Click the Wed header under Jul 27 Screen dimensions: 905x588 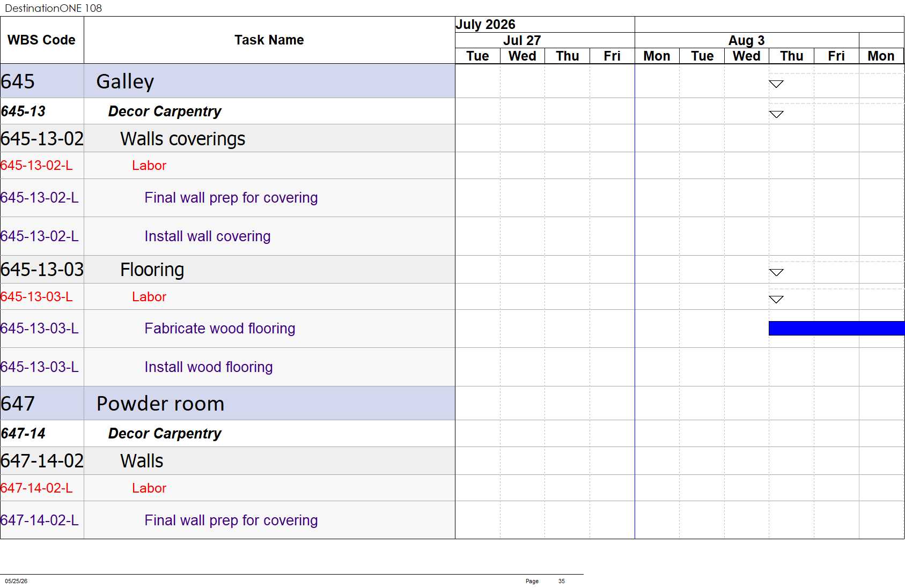coord(523,56)
